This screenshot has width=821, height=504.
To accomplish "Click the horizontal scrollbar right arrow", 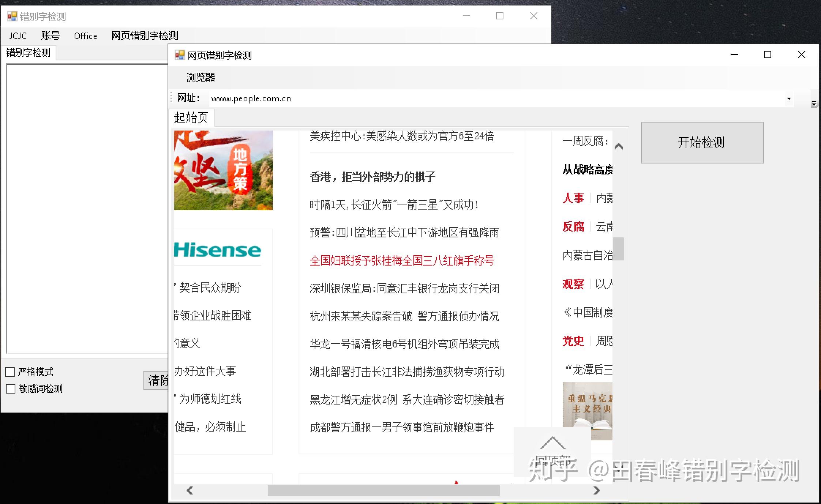I will coord(596,490).
